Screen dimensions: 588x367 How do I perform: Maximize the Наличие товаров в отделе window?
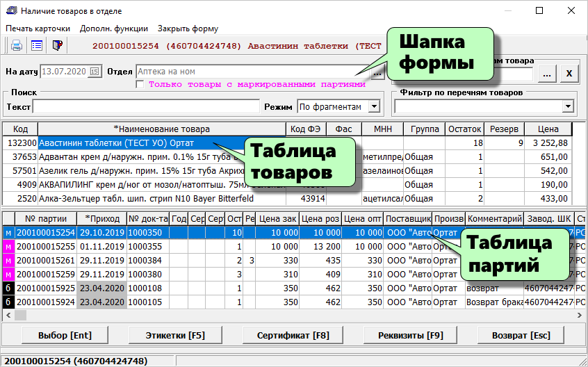pyautogui.click(x=539, y=10)
